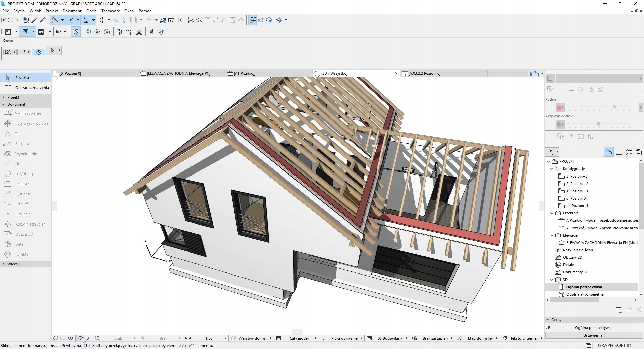Select the eyedropper pick-up parameters tool
This screenshot has width=644, height=349.
pos(34,20)
